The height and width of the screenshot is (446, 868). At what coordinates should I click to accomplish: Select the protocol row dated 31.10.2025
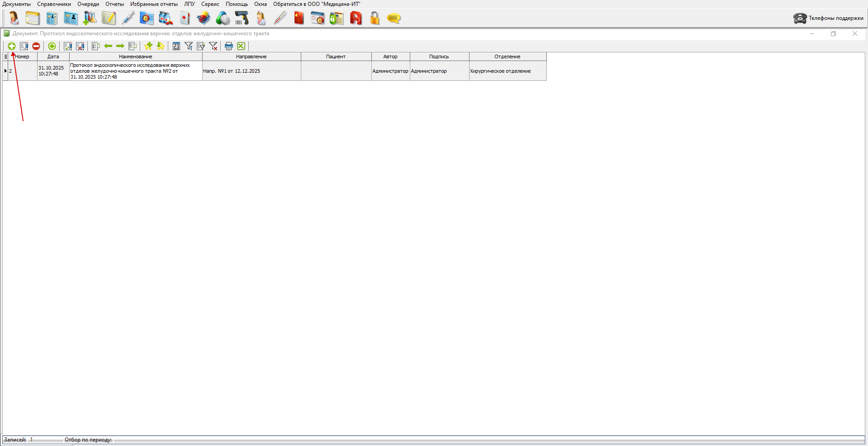tap(136, 71)
